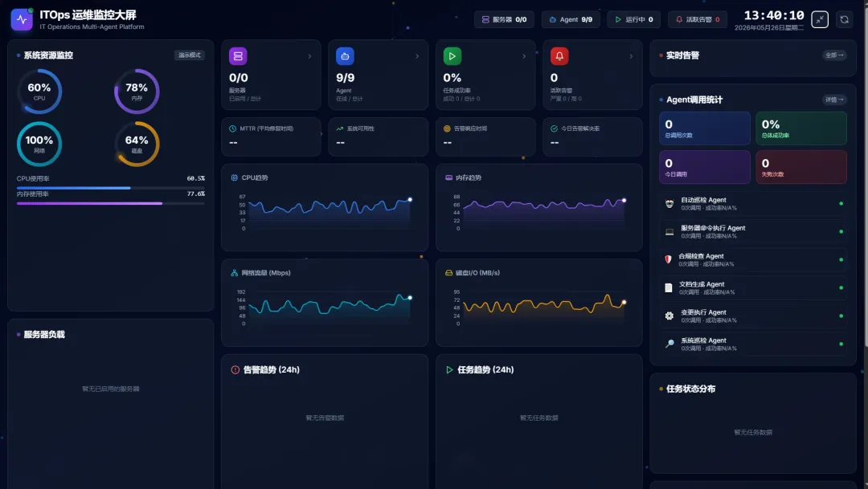Click the CPU使用率 progress bar
This screenshot has height=489, width=868.
pos(111,188)
